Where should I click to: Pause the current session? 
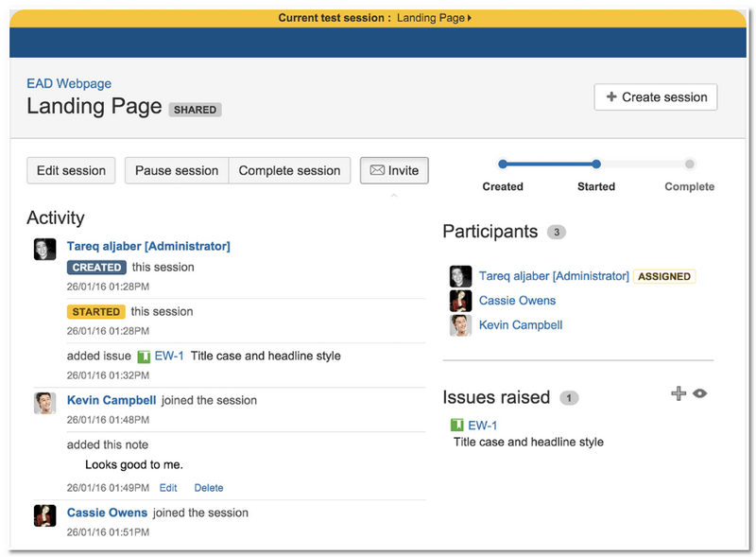[x=177, y=171]
